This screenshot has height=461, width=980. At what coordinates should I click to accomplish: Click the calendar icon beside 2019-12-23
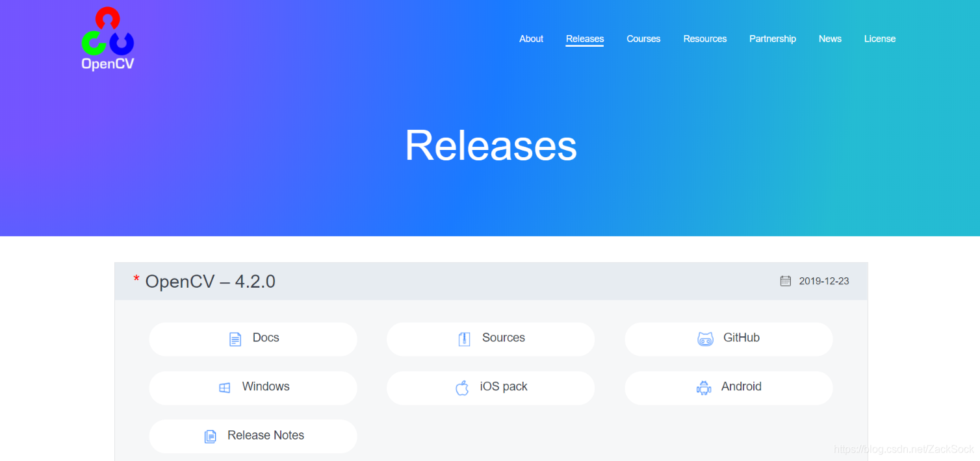pos(786,281)
